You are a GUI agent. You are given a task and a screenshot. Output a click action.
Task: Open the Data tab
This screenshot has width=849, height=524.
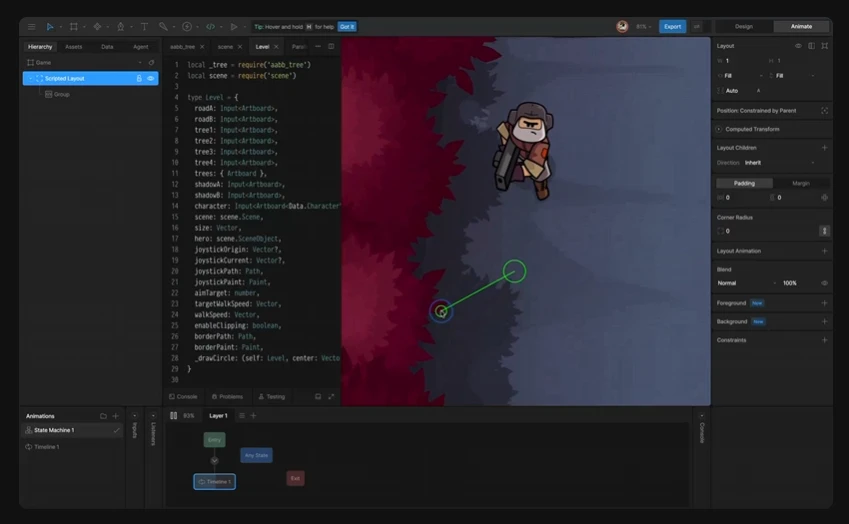pos(107,47)
